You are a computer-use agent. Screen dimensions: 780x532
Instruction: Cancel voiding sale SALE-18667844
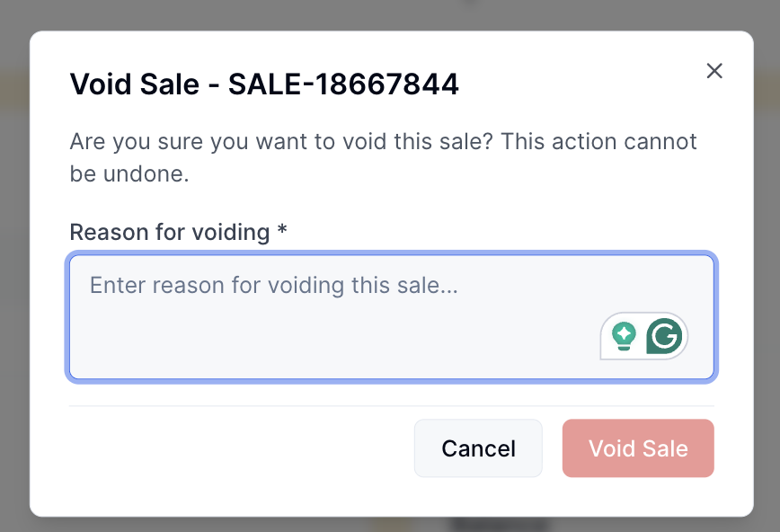click(x=478, y=448)
